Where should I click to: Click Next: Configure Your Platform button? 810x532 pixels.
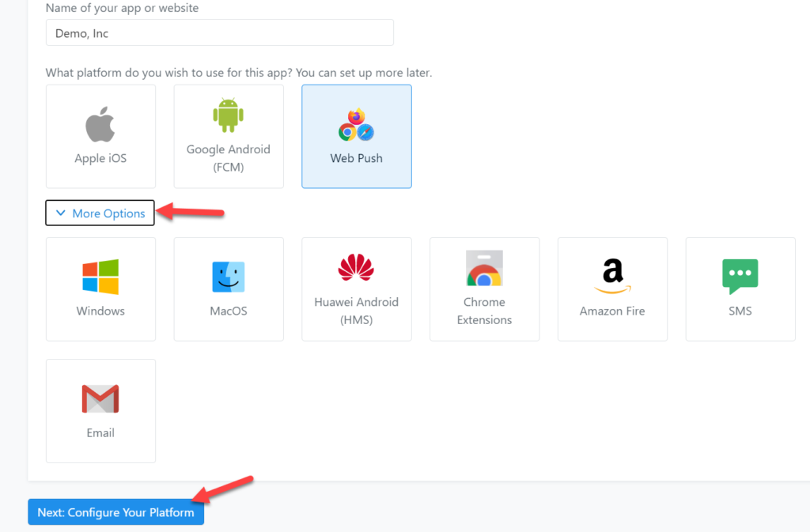pos(115,512)
